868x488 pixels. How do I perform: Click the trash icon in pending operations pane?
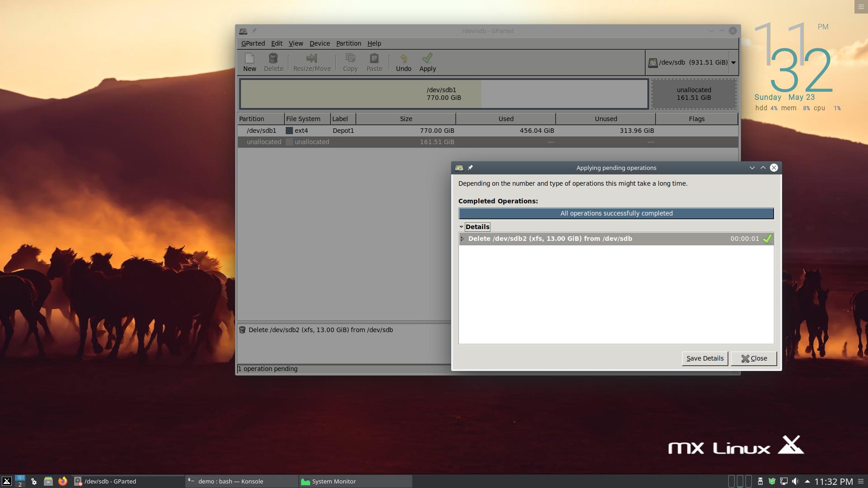(242, 330)
